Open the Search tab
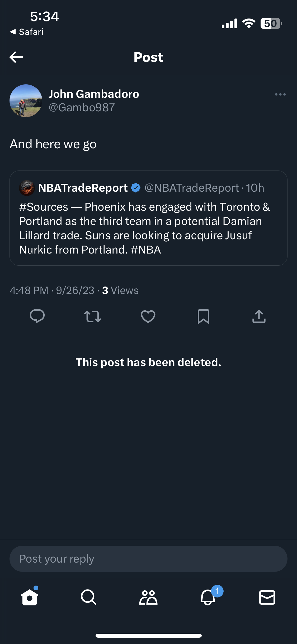 (x=89, y=597)
